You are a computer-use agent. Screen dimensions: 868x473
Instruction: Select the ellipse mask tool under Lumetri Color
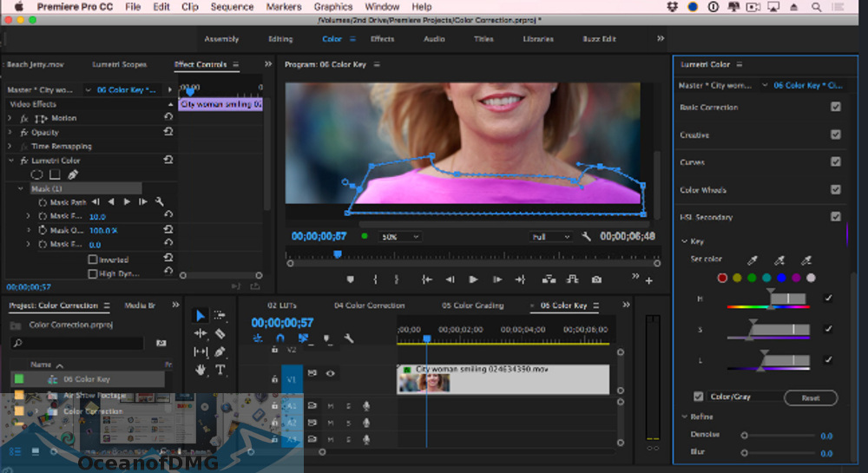pyautogui.click(x=36, y=174)
